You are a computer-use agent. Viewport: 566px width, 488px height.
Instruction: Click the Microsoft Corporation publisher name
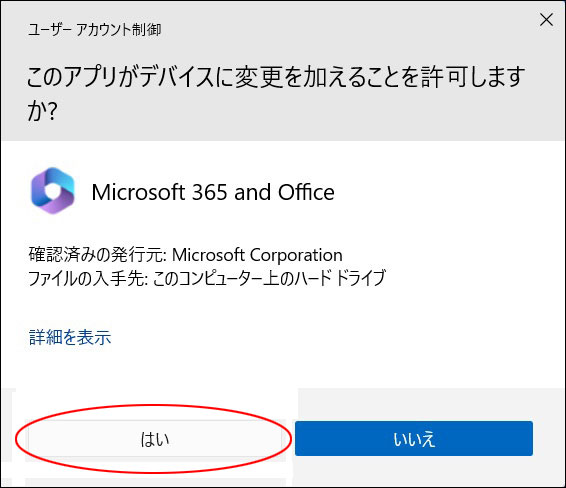pyautogui.click(x=257, y=255)
